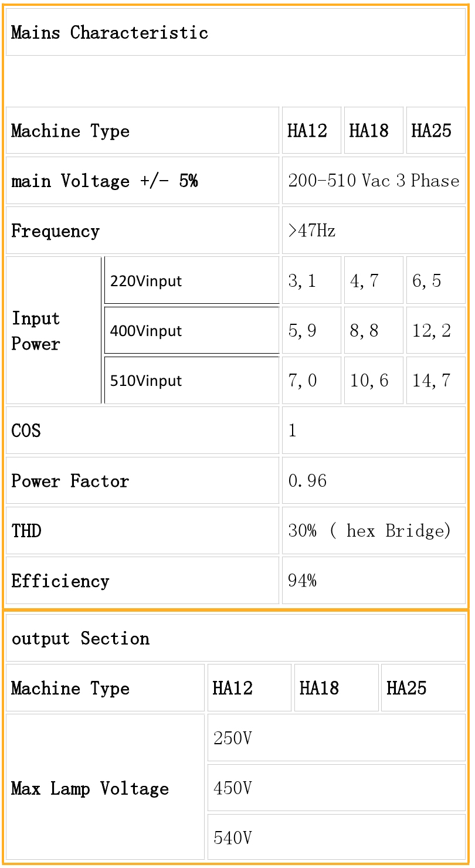Click the "30% ( hex Bridge)" THD value
Screen dimensions: 475x868
pyautogui.click(x=374, y=531)
